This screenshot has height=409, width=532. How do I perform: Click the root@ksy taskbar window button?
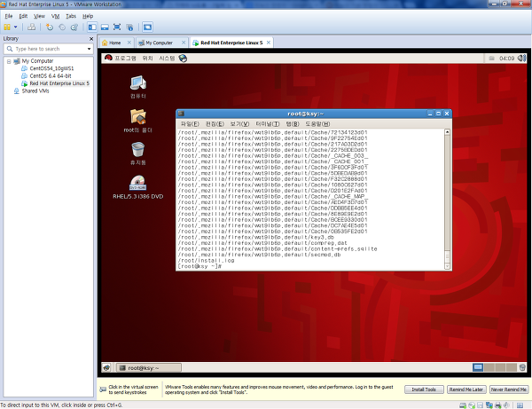click(x=149, y=368)
